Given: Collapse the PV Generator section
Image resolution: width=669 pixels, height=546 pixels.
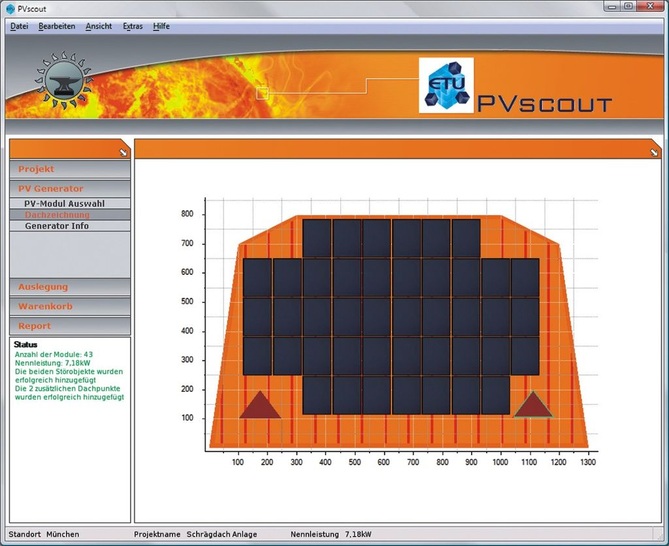Looking at the screenshot, I should 70,189.
